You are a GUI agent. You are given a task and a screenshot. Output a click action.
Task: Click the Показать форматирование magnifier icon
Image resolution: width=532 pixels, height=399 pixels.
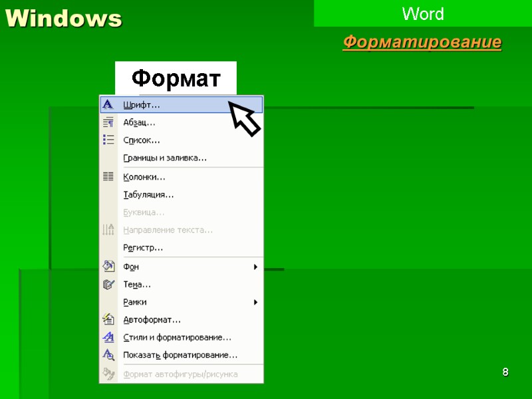click(108, 355)
